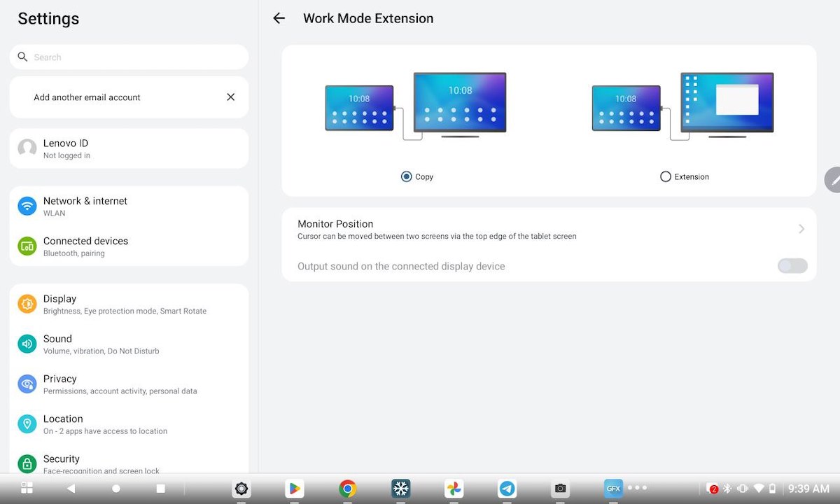Click the Copy mode illustration
Screen dimensions: 840x504
[x=416, y=106]
